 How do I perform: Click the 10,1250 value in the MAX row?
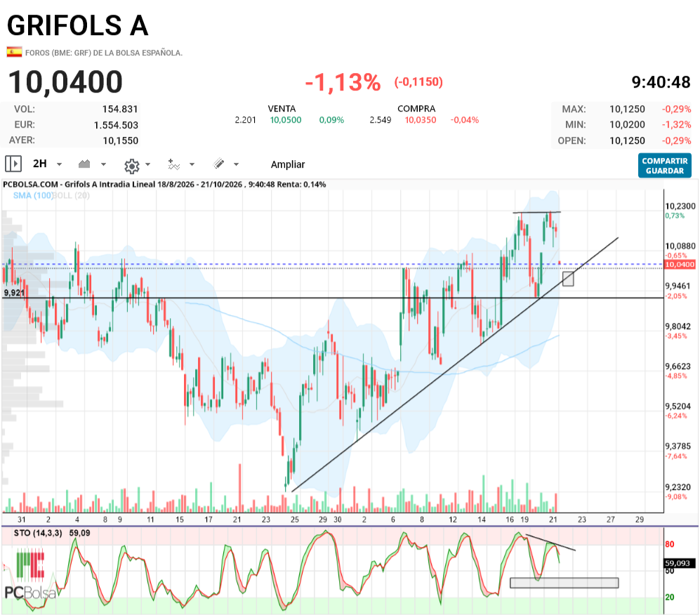pos(627,109)
